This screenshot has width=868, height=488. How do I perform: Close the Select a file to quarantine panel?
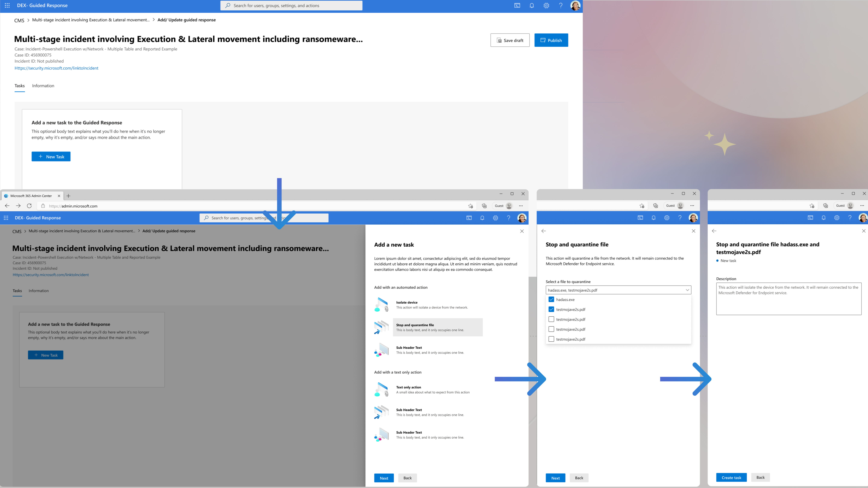[x=693, y=231]
